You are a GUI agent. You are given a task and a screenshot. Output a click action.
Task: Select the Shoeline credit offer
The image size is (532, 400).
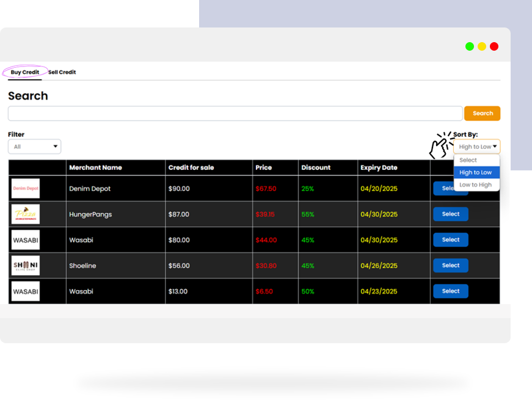[x=451, y=266]
